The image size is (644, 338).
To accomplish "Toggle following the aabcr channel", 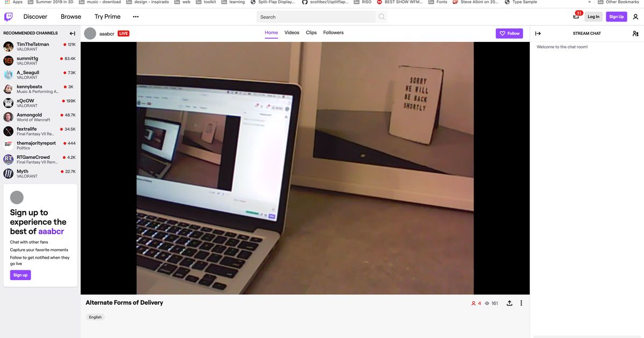I will tap(509, 33).
